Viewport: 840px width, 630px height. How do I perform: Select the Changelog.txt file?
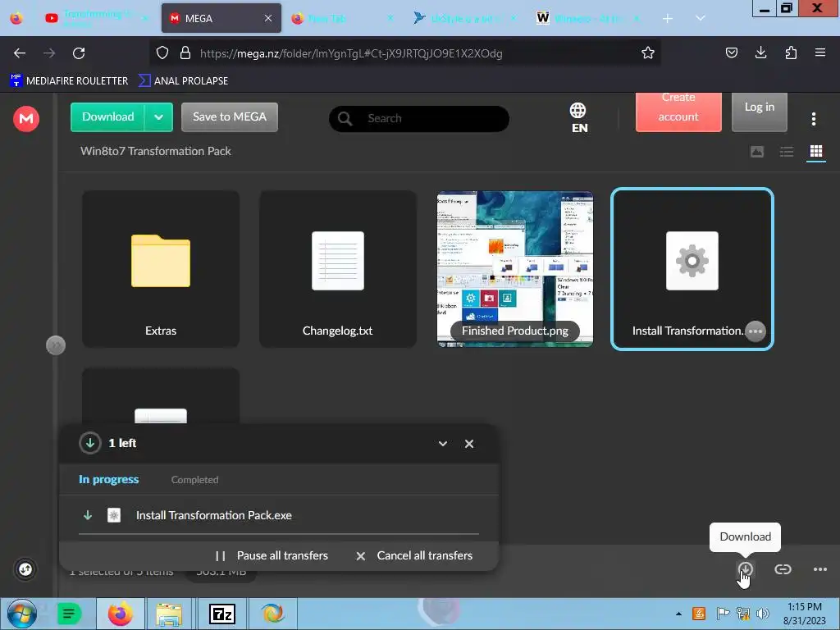(337, 269)
